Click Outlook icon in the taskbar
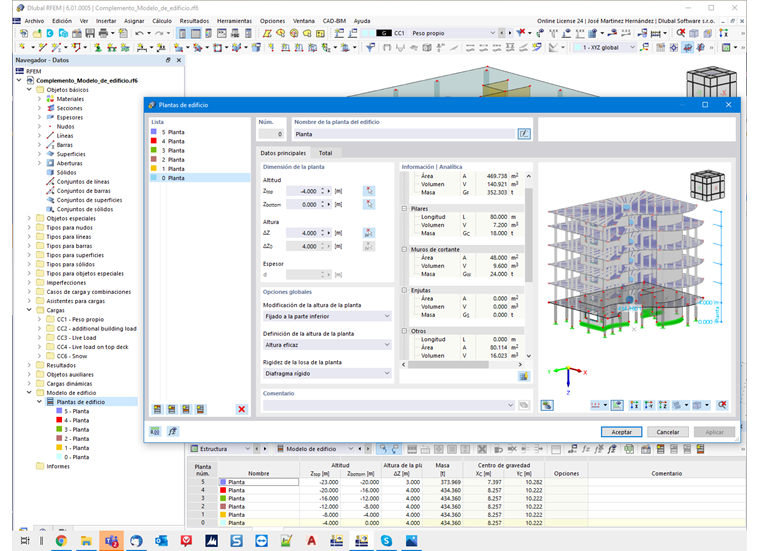The width and height of the screenshot is (760, 551). (x=161, y=541)
